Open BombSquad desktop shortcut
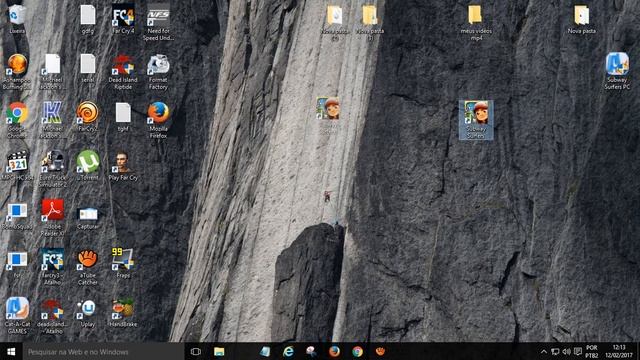The image size is (640, 360). tap(17, 216)
